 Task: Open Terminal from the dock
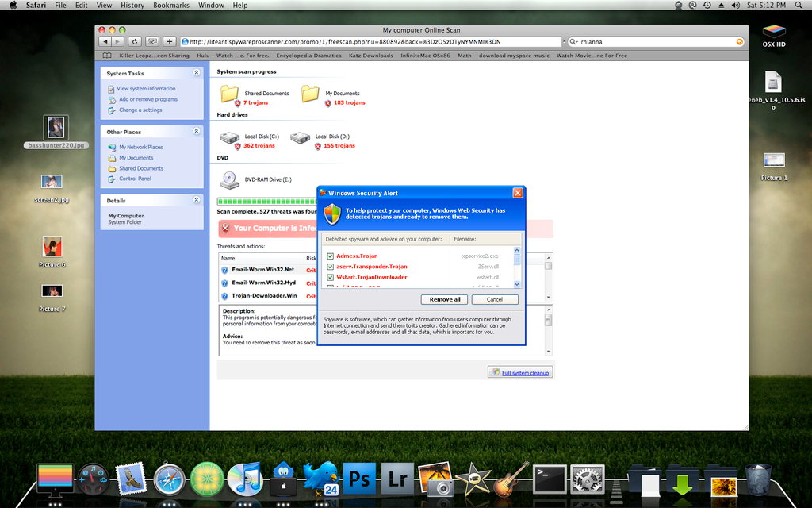(550, 478)
